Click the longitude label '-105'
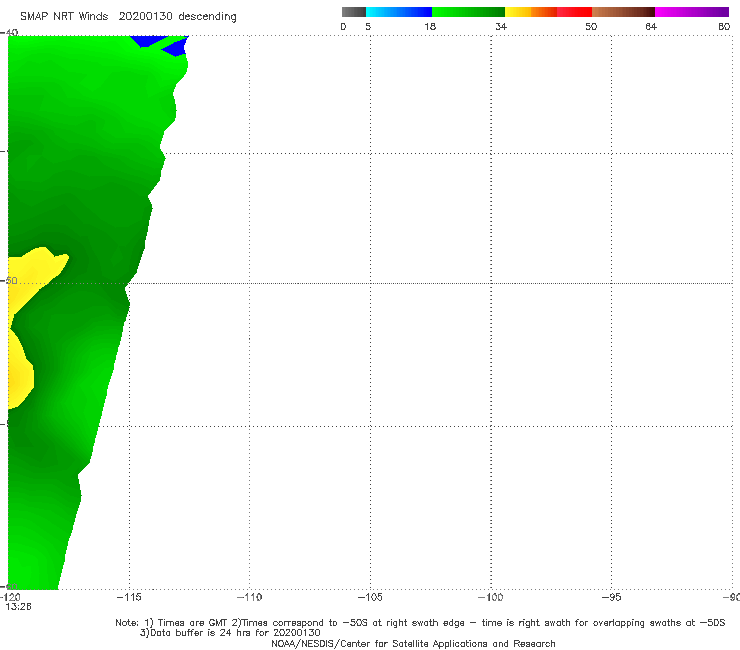The height and width of the screenshot is (650, 740). (370, 597)
